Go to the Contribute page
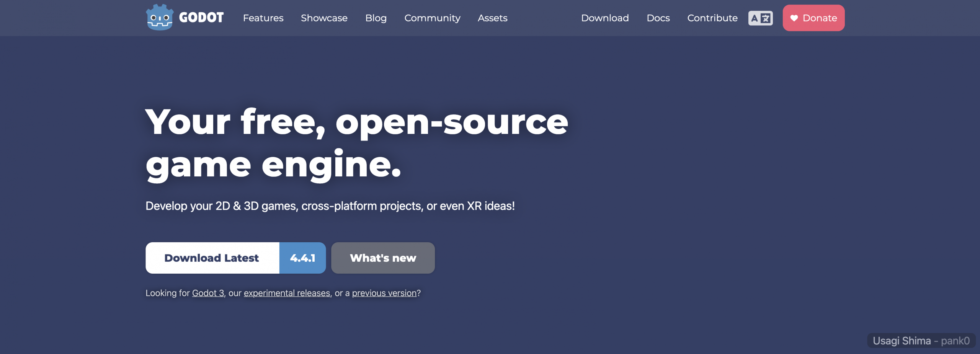Image resolution: width=980 pixels, height=354 pixels. coord(712,18)
